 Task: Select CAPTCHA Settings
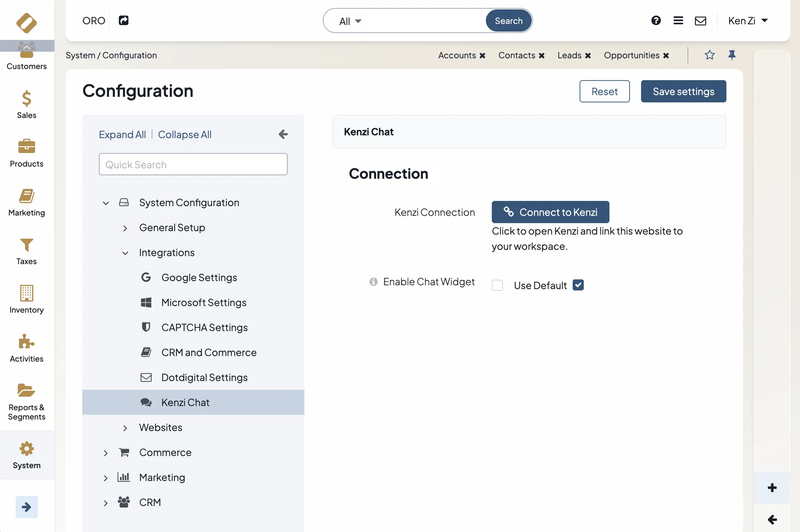tap(205, 328)
